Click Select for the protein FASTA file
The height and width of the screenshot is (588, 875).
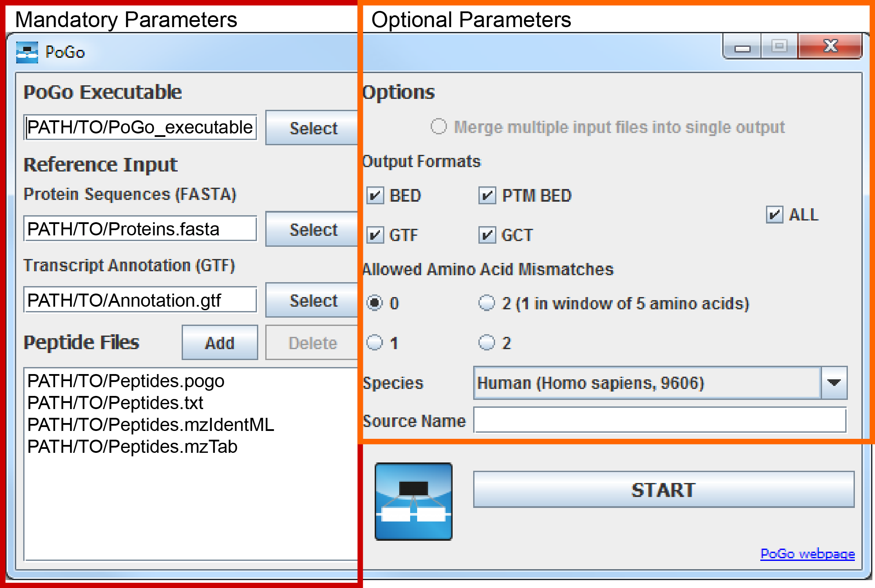[x=313, y=229]
